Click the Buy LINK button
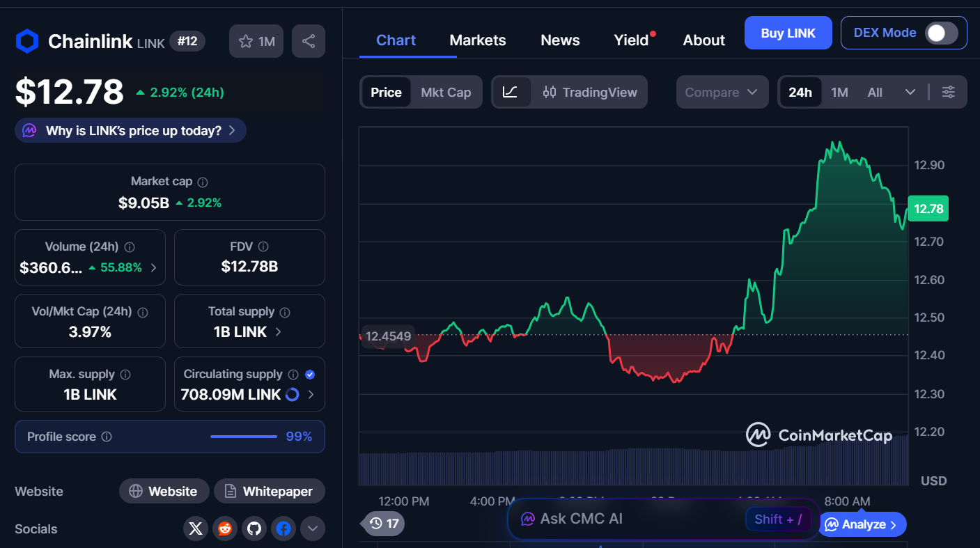980x548 pixels. 788,33
